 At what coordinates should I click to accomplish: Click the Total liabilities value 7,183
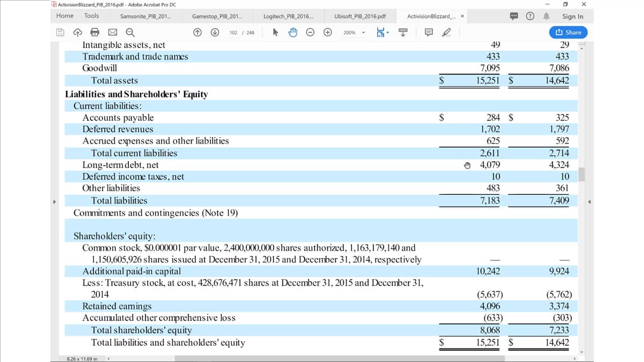[x=489, y=200]
